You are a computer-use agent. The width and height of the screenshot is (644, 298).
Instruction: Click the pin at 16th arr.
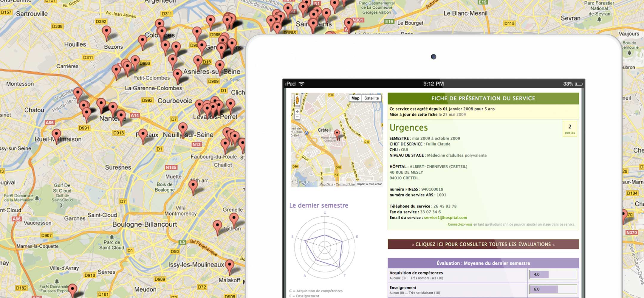[x=193, y=188]
